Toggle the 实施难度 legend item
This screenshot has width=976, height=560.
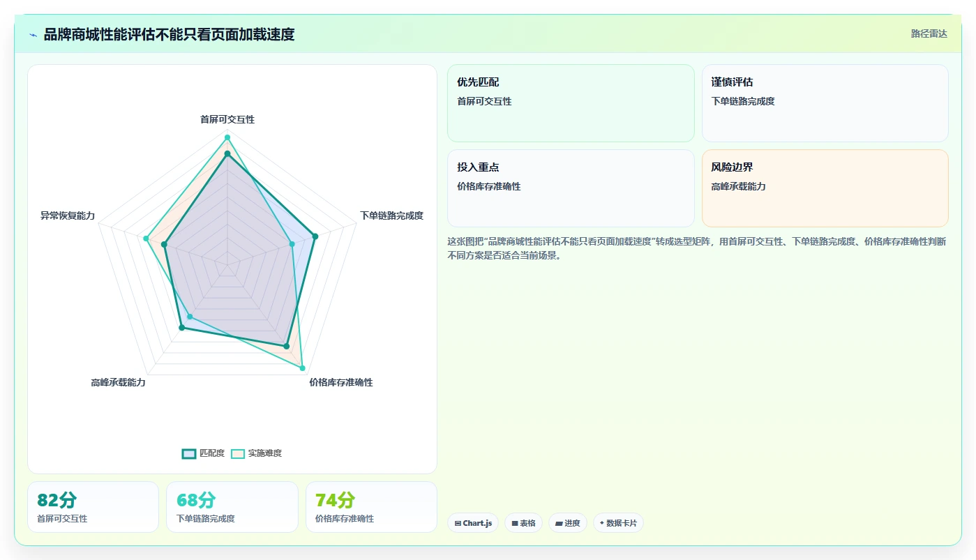click(256, 453)
